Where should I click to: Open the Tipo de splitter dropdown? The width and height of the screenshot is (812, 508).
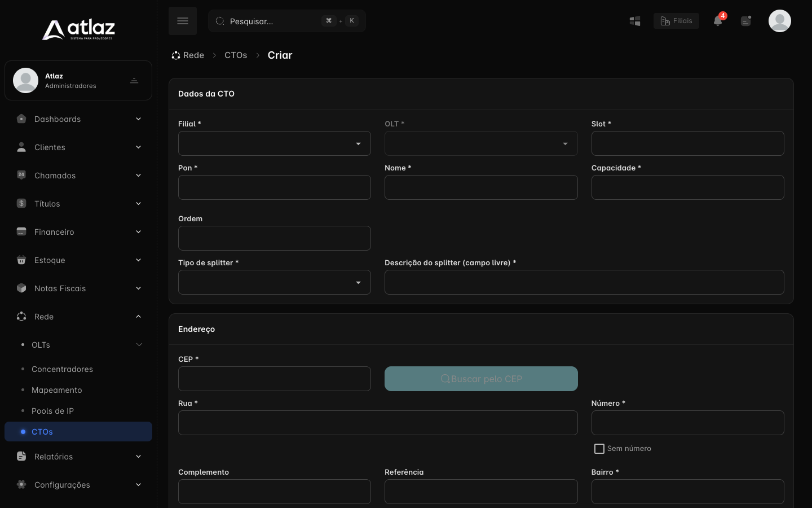[275, 282]
